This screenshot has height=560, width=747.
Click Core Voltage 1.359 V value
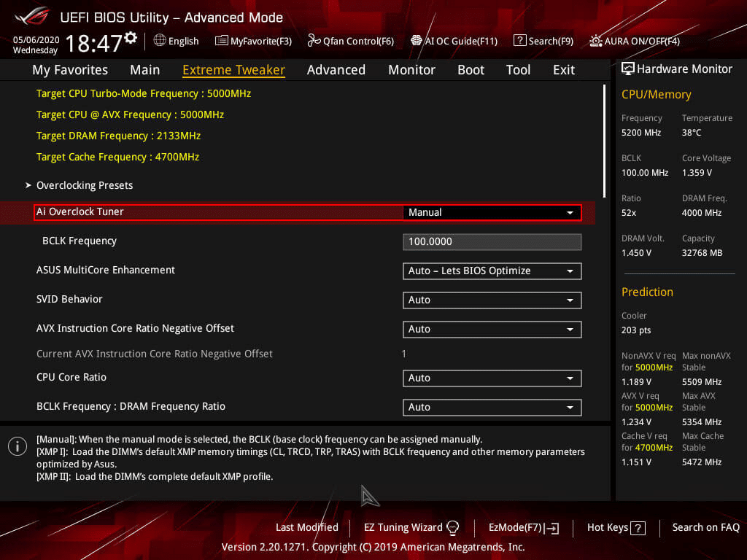697,173
